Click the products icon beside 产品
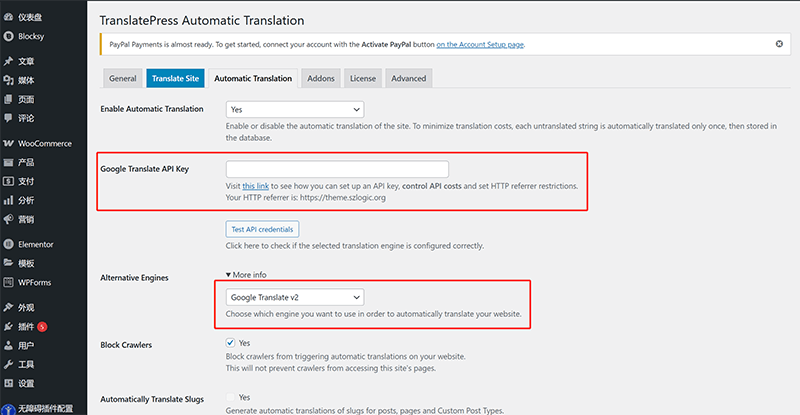 coord(8,162)
